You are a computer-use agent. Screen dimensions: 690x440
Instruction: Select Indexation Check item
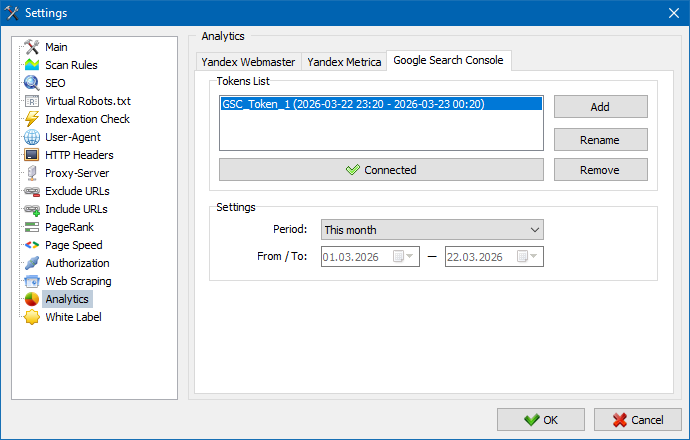click(88, 119)
